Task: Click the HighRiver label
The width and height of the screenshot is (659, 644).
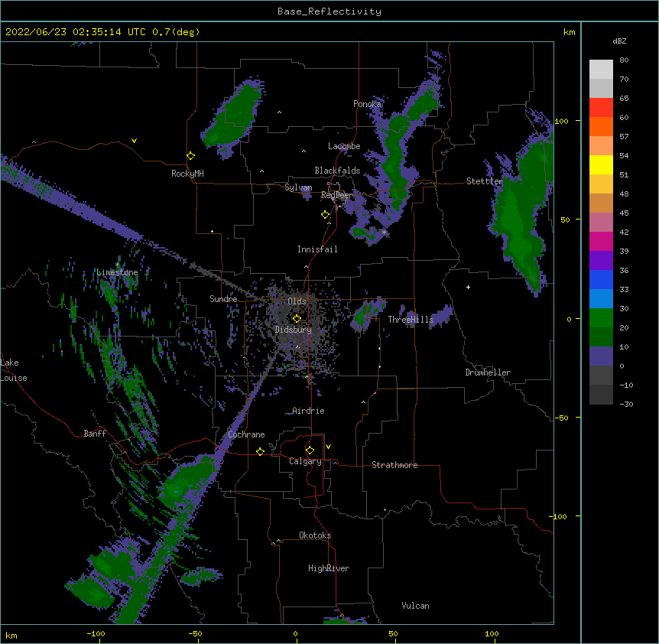Action: (329, 568)
